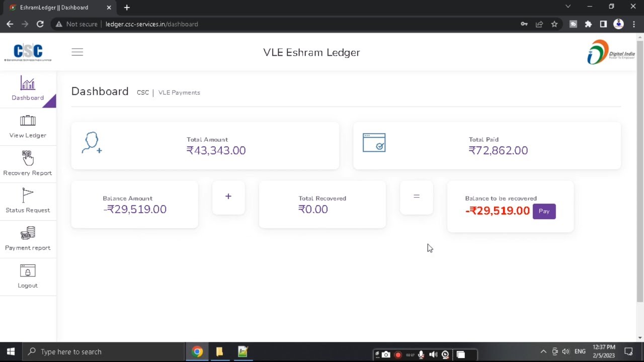644x362 pixels.
Task: Click the Dashboard page heading
Action: (x=100, y=92)
